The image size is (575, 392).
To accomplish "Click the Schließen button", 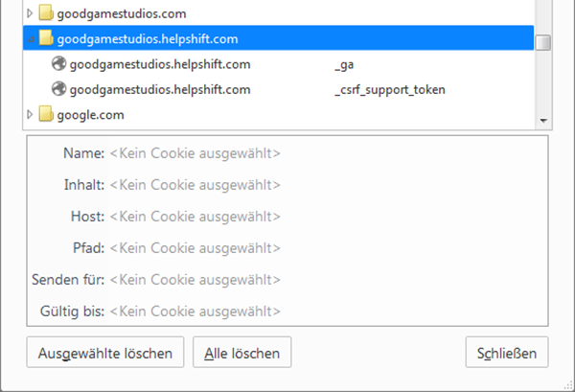I will [x=507, y=353].
